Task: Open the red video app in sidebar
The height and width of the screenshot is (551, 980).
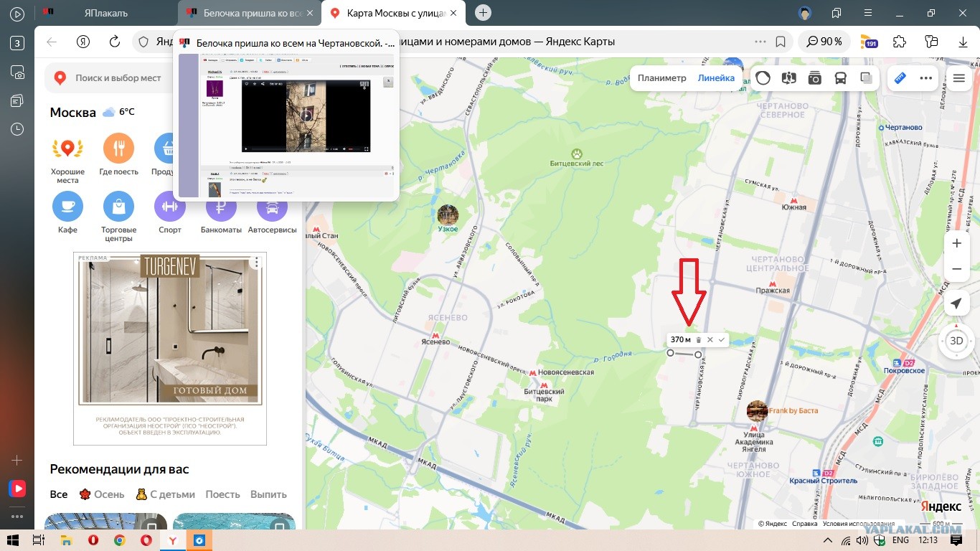Action: 17,489
